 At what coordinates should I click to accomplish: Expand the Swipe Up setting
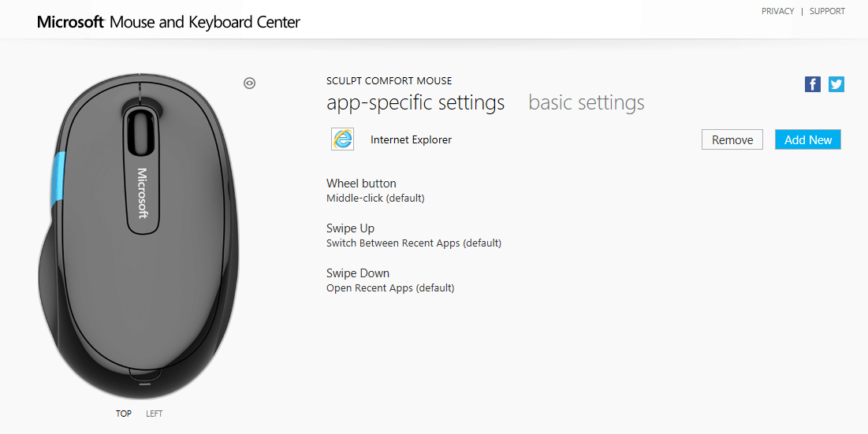point(350,228)
